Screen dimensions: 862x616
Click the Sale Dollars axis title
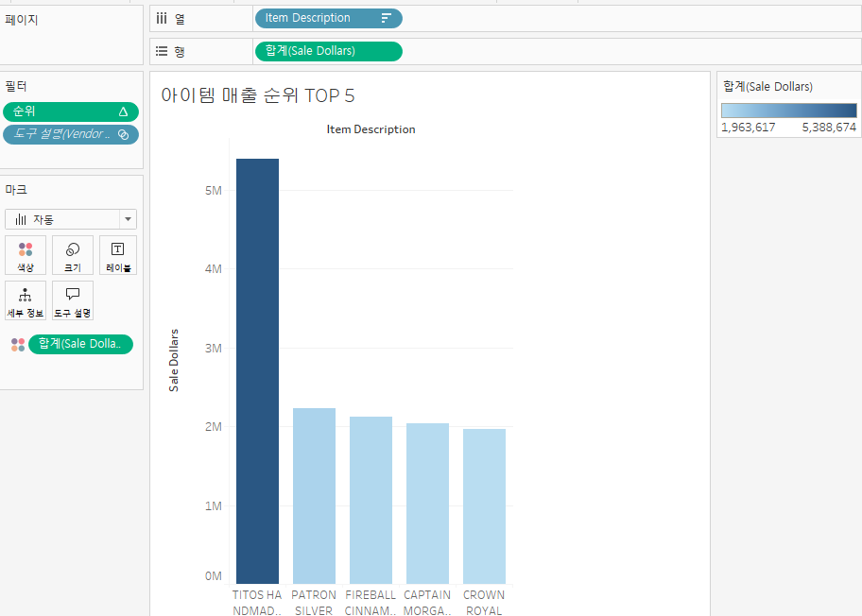click(x=174, y=361)
